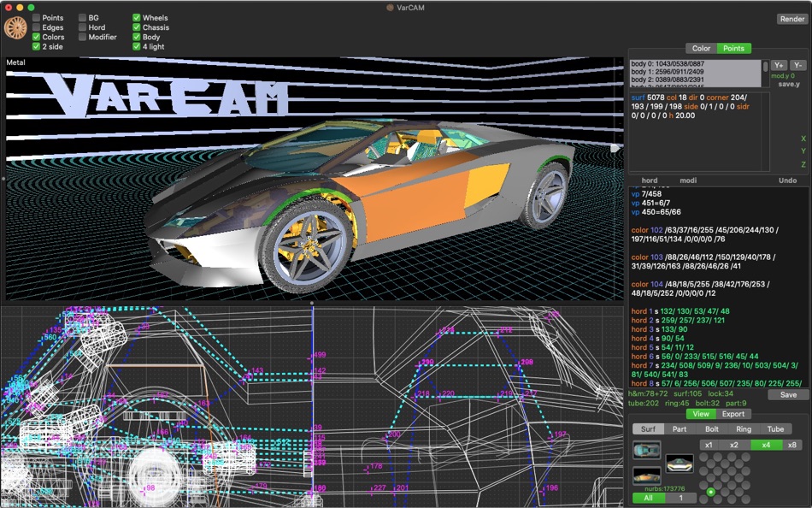Viewport: 812px width, 508px height.
Task: Click the X axis label
Action: click(803, 139)
